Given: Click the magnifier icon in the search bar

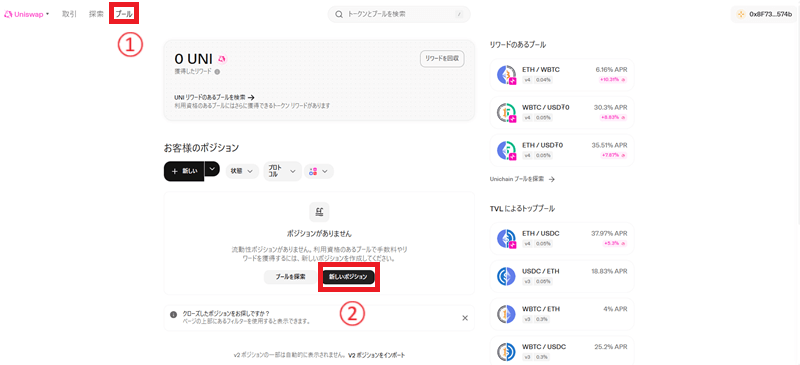Looking at the screenshot, I should coord(339,14).
